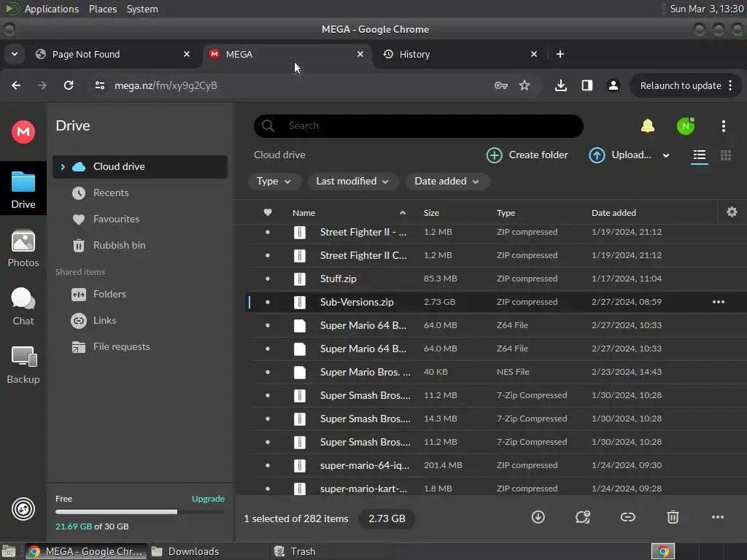Open notifications bell
The image size is (747, 560).
coord(648,125)
